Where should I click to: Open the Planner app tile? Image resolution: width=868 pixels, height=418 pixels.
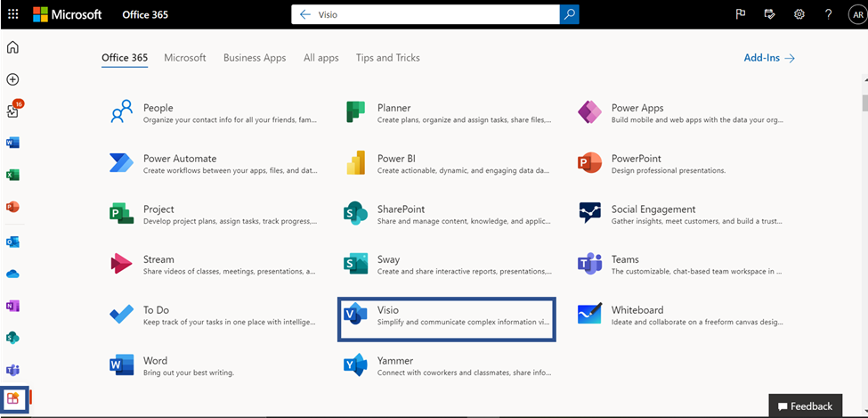(448, 112)
